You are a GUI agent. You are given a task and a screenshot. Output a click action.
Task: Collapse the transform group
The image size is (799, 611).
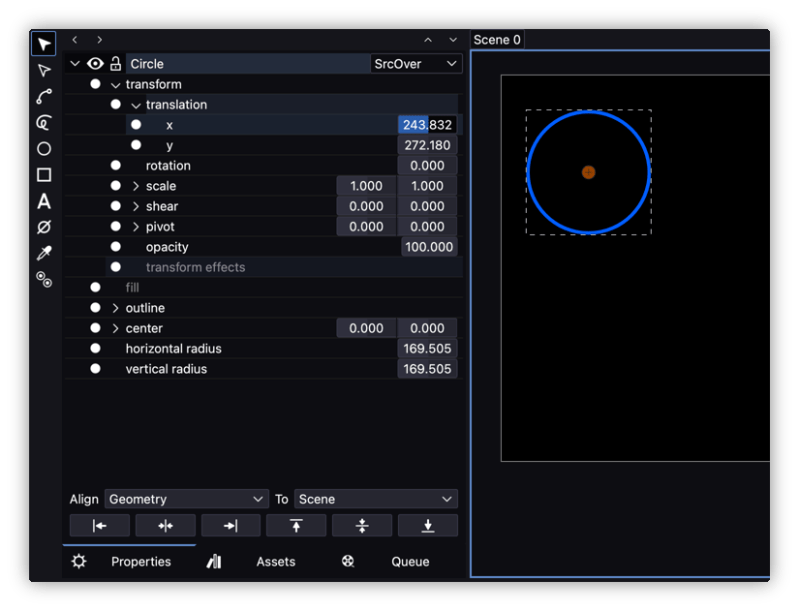point(116,85)
